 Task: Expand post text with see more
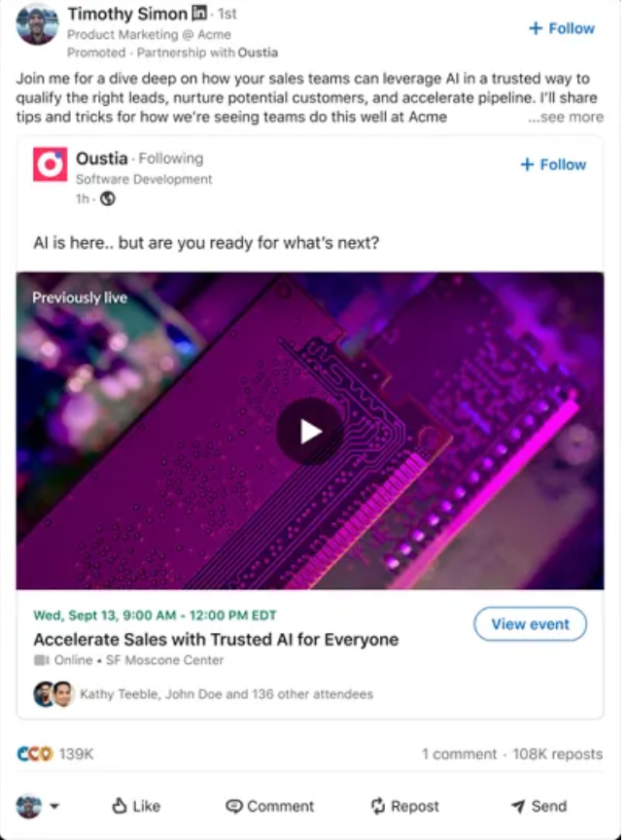[566, 117]
